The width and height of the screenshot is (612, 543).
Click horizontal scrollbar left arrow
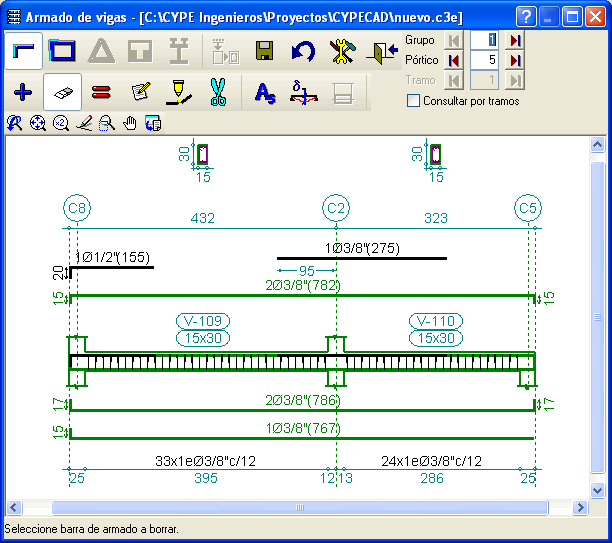pos(14,507)
